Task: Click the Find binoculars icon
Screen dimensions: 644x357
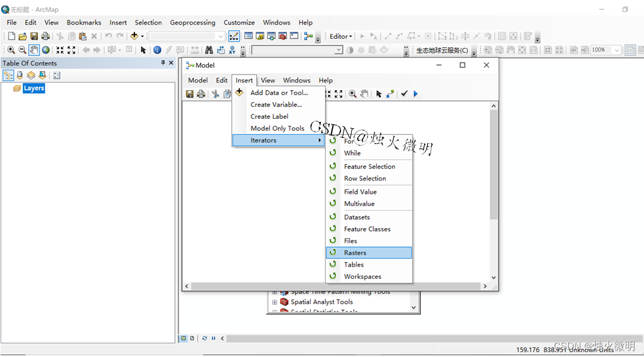Action: 209,50
